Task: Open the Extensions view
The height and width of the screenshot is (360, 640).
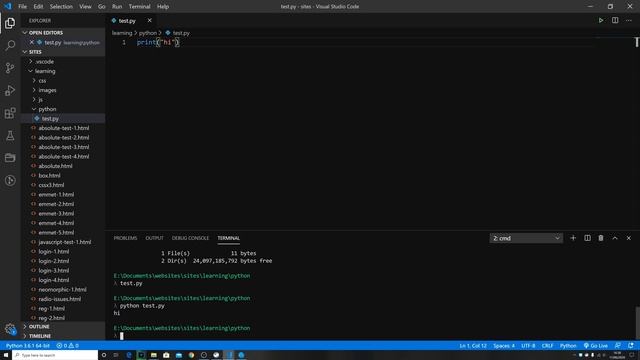Action: click(10, 113)
